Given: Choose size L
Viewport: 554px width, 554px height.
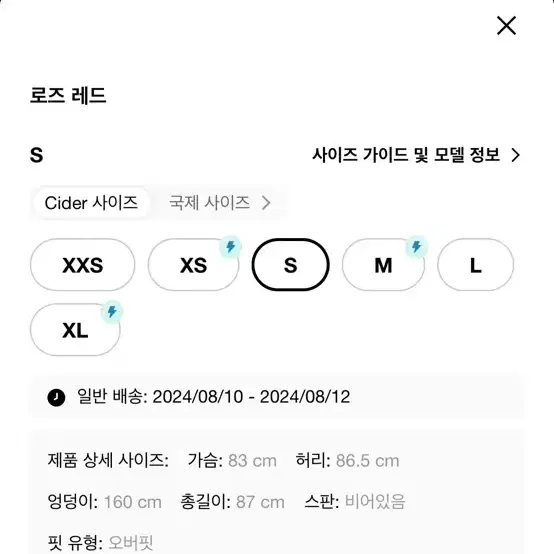Looking at the screenshot, I should 476,265.
